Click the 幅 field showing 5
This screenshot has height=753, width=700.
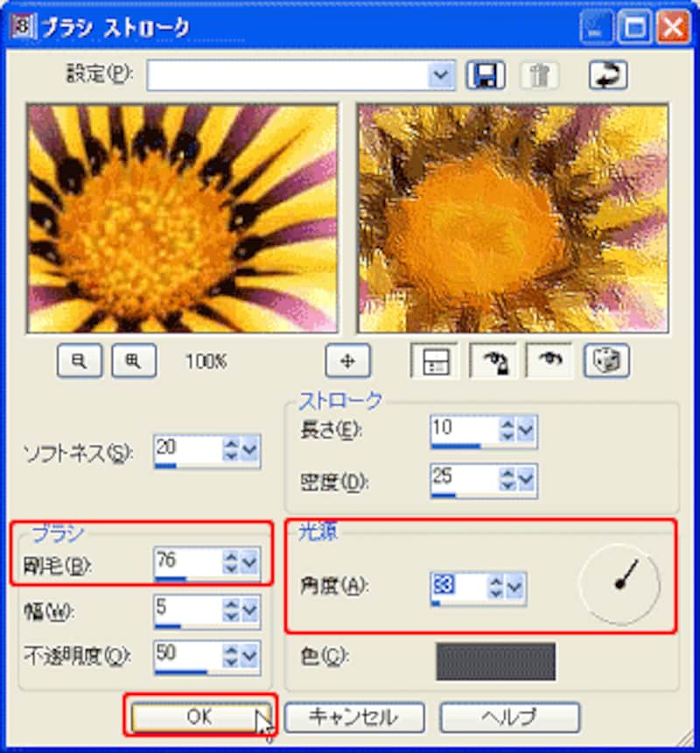(188, 609)
